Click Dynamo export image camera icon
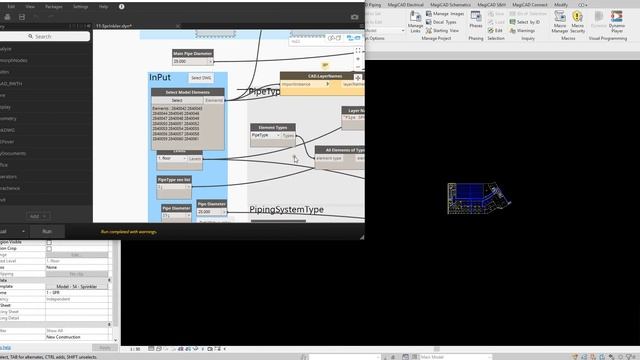640x360 pixels. pos(354,17)
